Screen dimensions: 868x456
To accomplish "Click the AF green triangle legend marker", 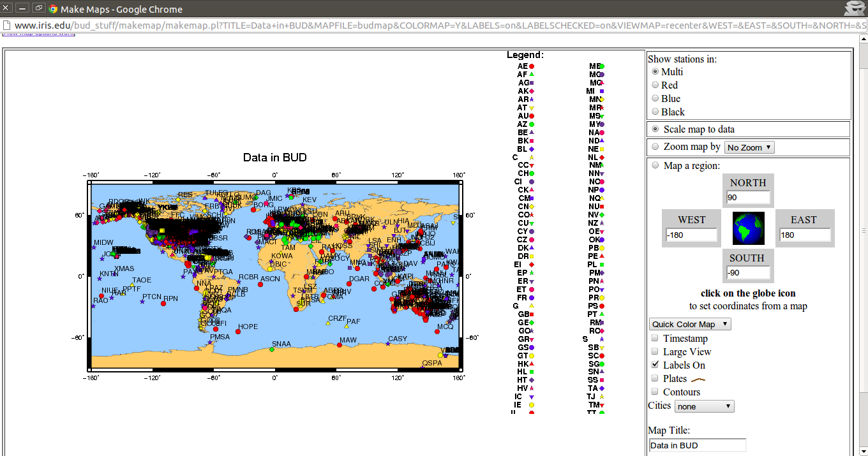I will [x=532, y=75].
